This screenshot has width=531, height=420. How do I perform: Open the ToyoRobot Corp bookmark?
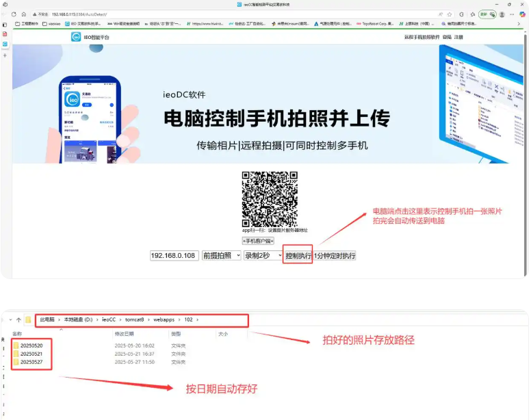375,24
